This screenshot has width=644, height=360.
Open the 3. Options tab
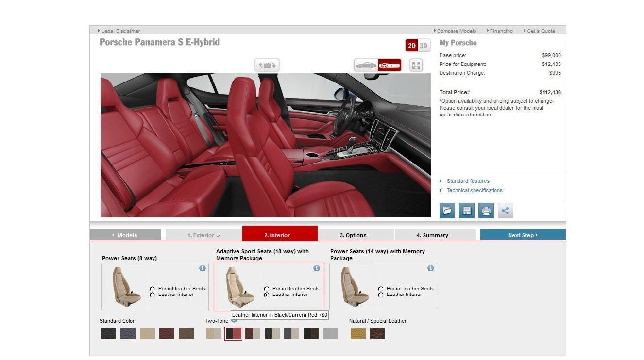pyautogui.click(x=356, y=235)
